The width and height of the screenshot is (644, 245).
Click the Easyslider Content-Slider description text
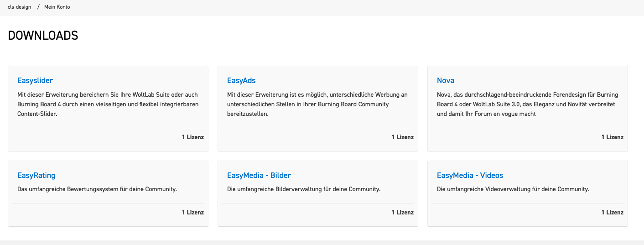point(108,104)
